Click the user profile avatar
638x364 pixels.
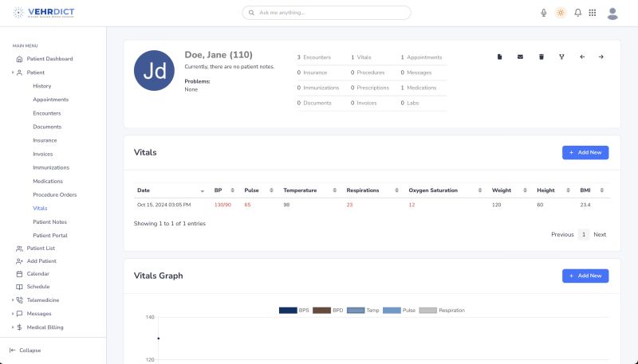[x=612, y=13]
